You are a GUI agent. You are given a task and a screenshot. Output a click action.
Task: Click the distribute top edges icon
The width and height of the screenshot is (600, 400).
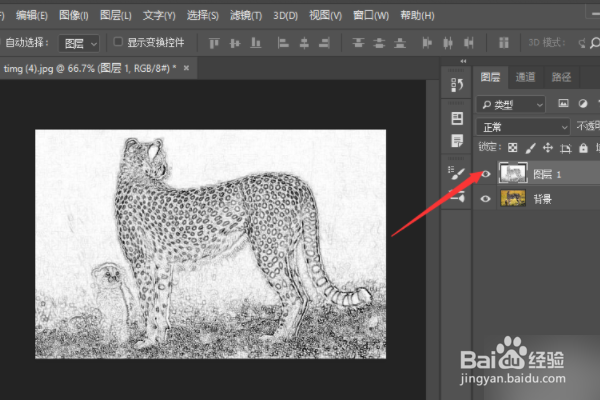click(359, 43)
